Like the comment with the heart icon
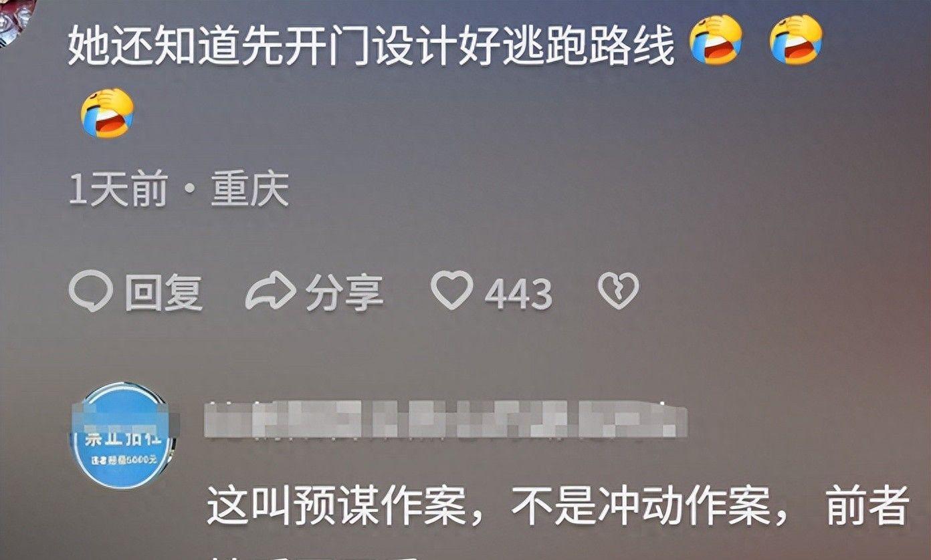Image resolution: width=931 pixels, height=560 pixels. click(x=451, y=291)
